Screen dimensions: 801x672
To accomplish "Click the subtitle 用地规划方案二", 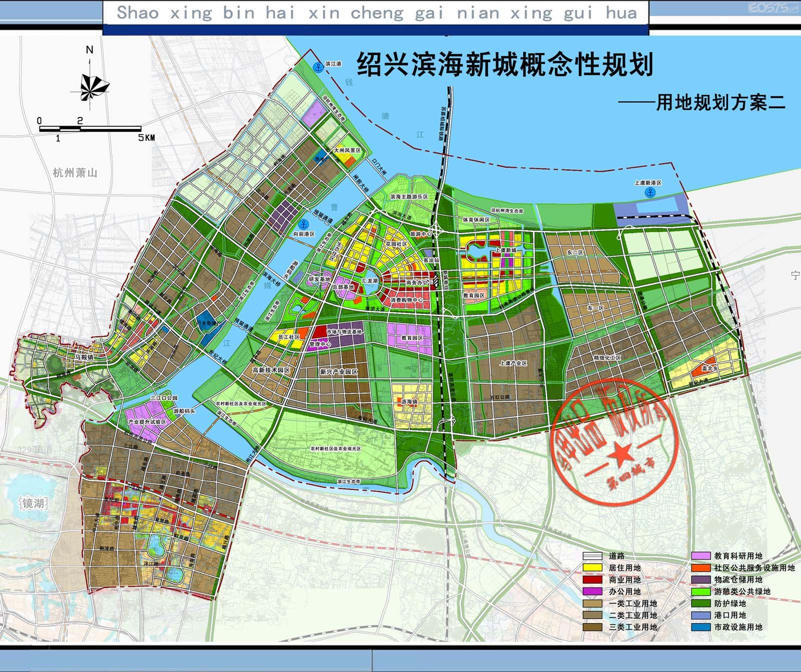I will coord(721,103).
